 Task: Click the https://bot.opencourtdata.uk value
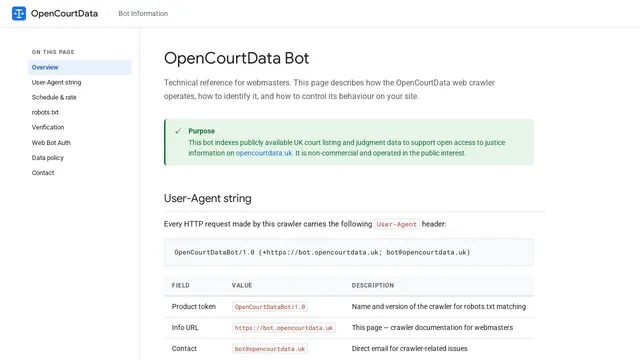click(x=284, y=328)
